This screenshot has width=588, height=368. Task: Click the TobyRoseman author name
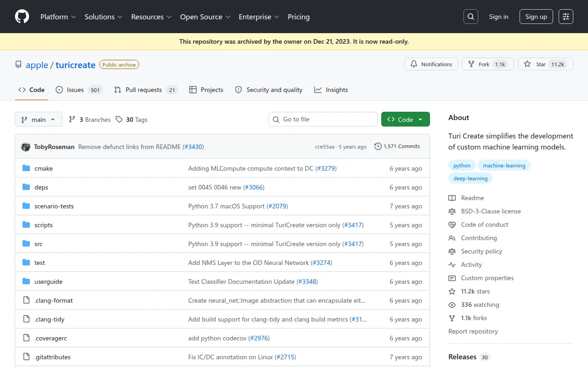(x=54, y=147)
